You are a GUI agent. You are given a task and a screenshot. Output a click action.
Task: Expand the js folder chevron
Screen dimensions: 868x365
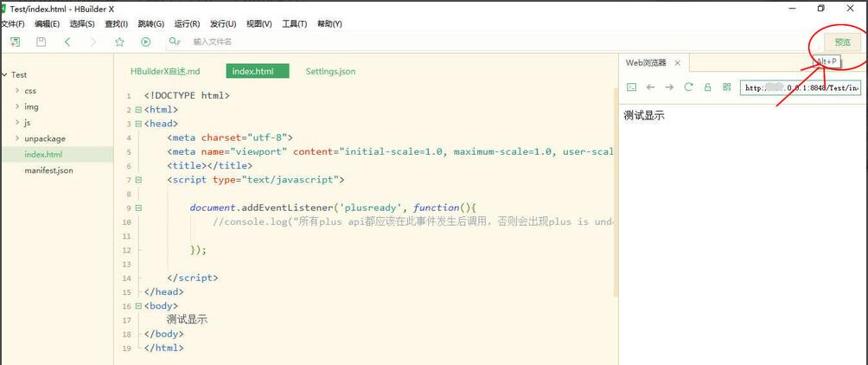pos(17,123)
